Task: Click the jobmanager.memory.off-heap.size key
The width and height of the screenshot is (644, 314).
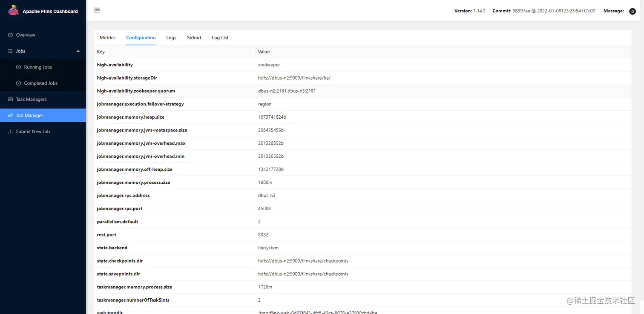Action: click(x=135, y=169)
